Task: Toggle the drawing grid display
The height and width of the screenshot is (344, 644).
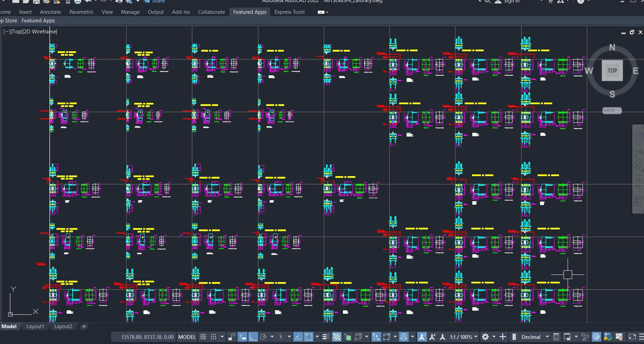Action: click(x=203, y=337)
